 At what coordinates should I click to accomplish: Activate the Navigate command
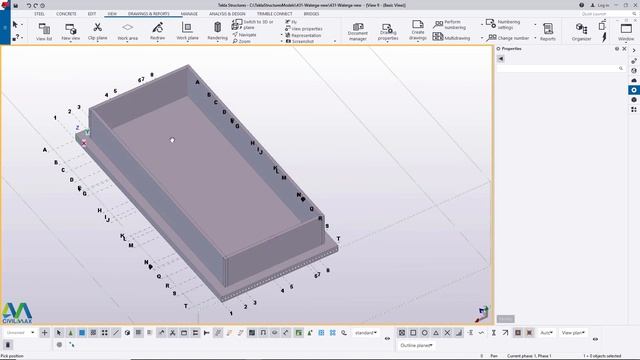[x=244, y=35]
